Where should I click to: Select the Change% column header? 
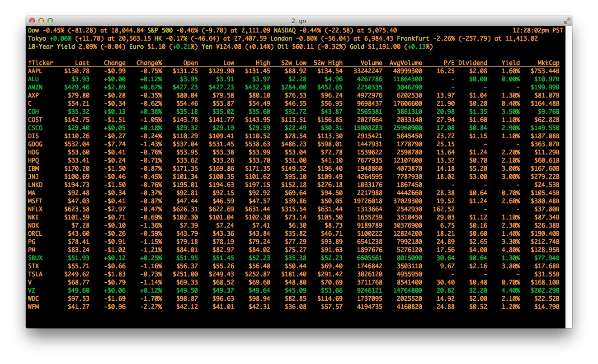(x=149, y=63)
